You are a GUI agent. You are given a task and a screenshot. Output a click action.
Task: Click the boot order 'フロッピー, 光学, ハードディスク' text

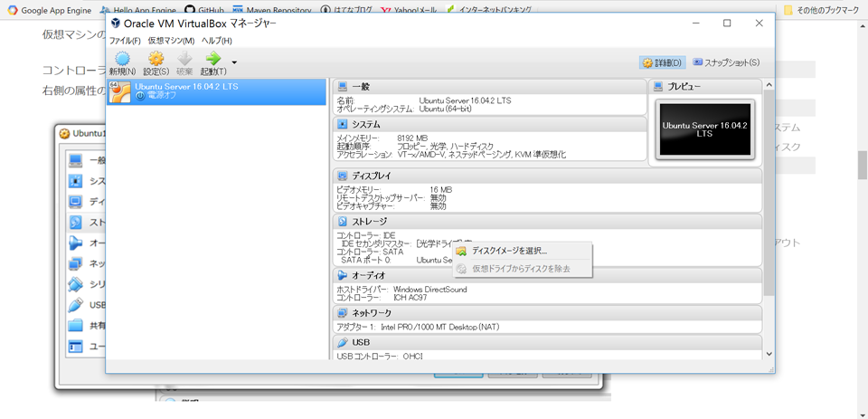click(445, 147)
